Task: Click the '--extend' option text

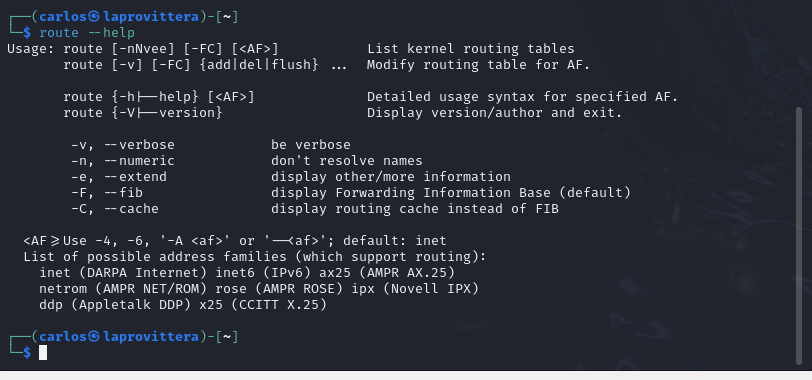Action: (x=135, y=177)
